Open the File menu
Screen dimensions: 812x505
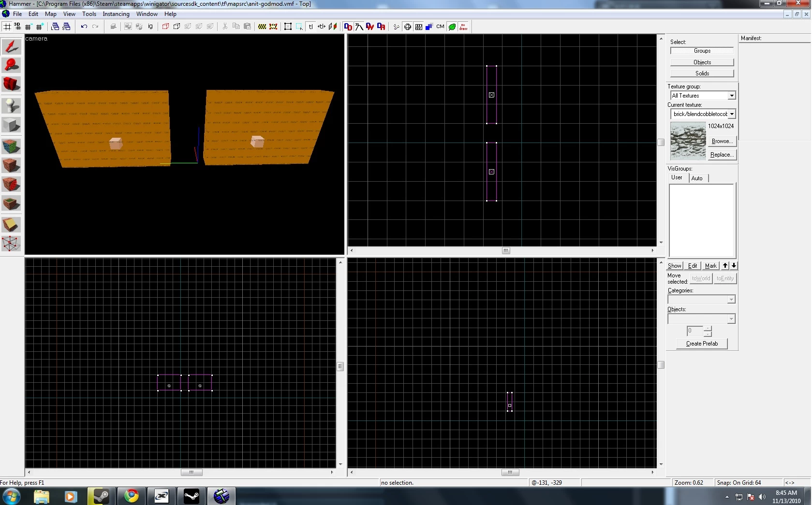pyautogui.click(x=17, y=14)
